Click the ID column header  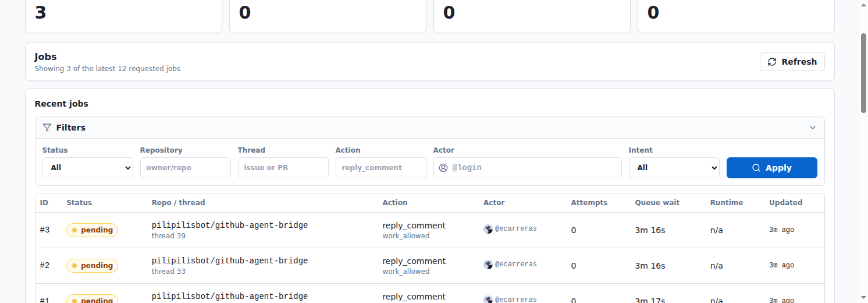44,203
